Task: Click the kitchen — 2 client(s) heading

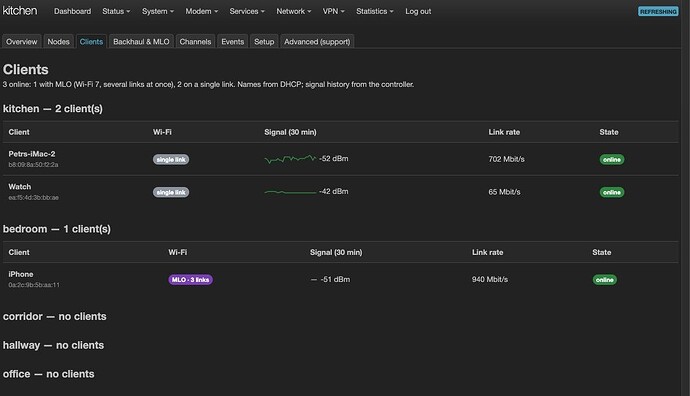Action: [53, 109]
